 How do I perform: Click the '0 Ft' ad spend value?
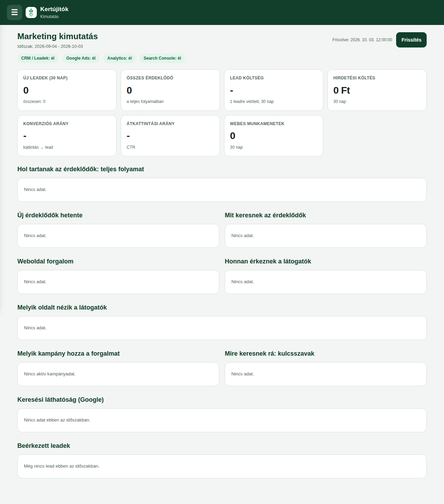pos(342,90)
